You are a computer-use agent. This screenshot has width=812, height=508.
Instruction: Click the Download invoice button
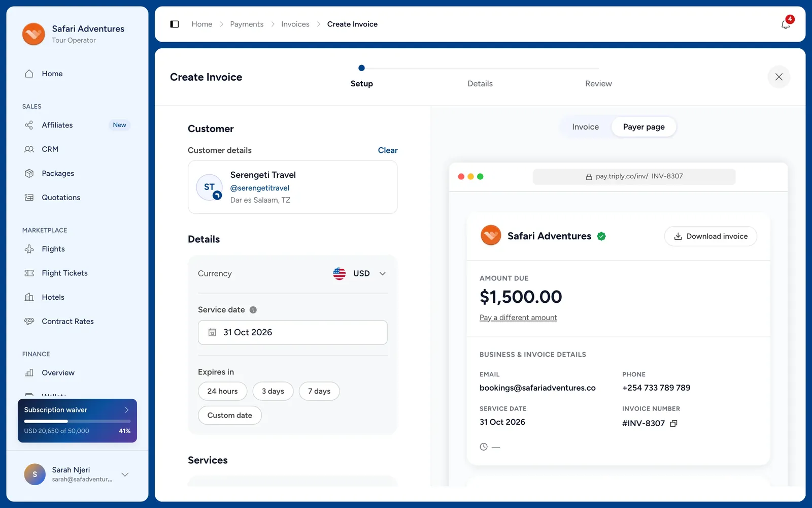[x=710, y=236]
